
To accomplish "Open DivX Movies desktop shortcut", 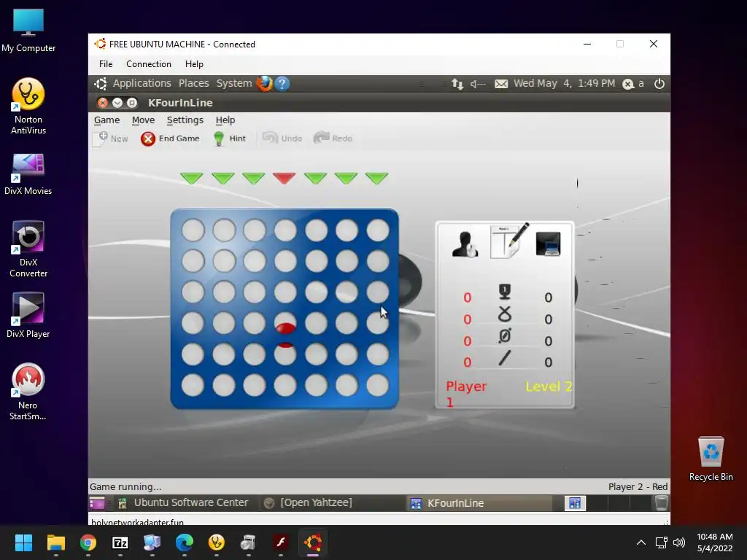I will point(28,174).
